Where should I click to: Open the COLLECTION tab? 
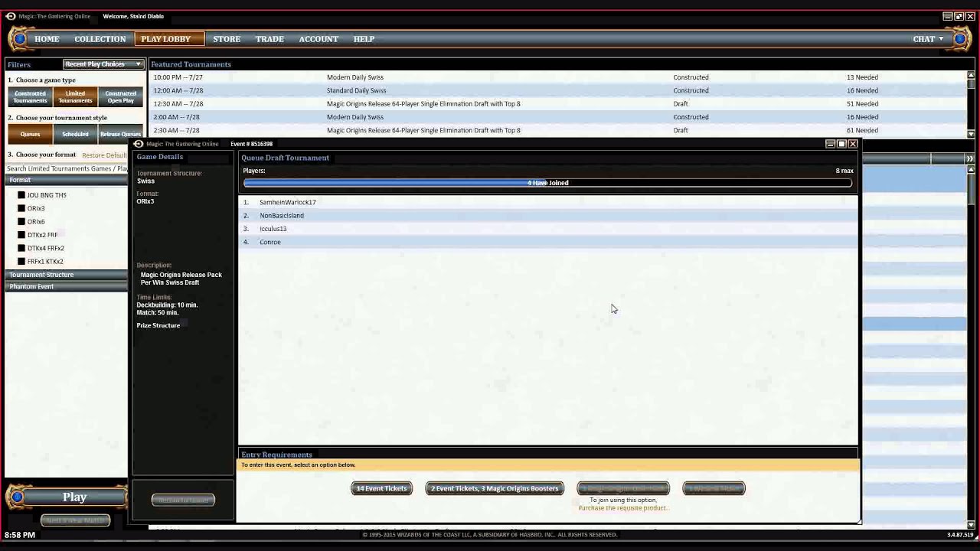click(100, 39)
